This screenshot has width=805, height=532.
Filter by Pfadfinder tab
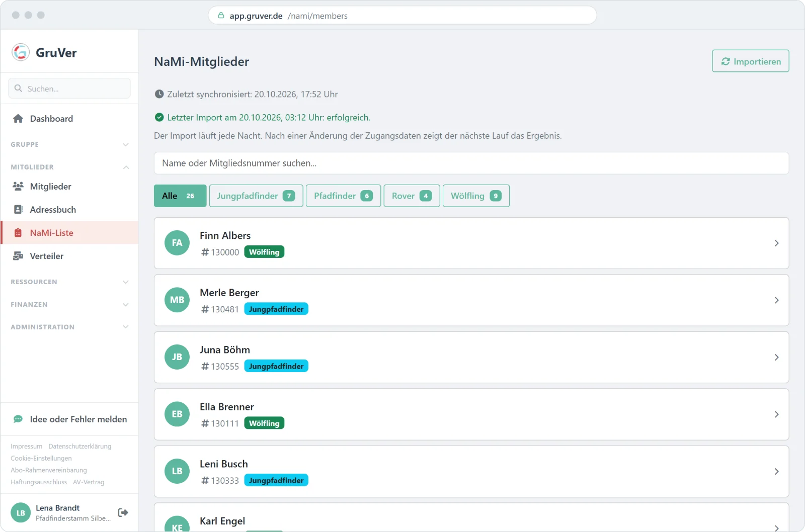click(x=343, y=196)
